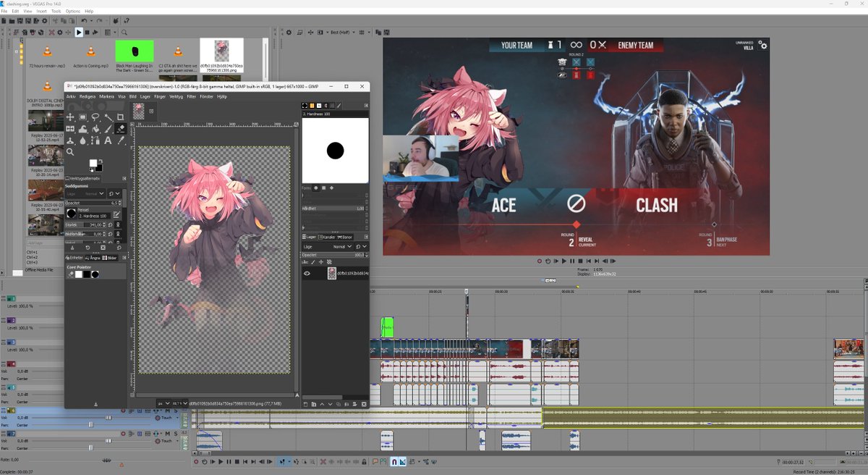Open GIMP eraser Läge mode dropdown

(85, 194)
